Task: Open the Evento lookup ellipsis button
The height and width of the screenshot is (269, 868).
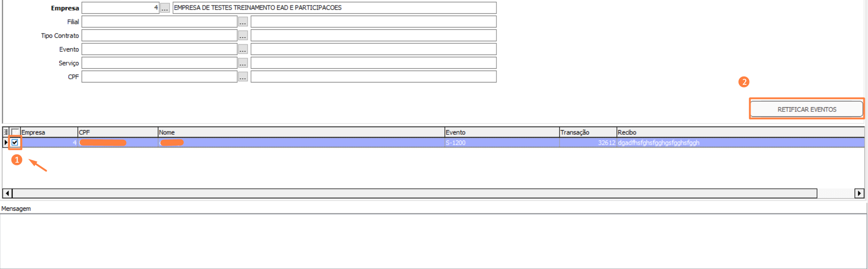Action: point(243,49)
